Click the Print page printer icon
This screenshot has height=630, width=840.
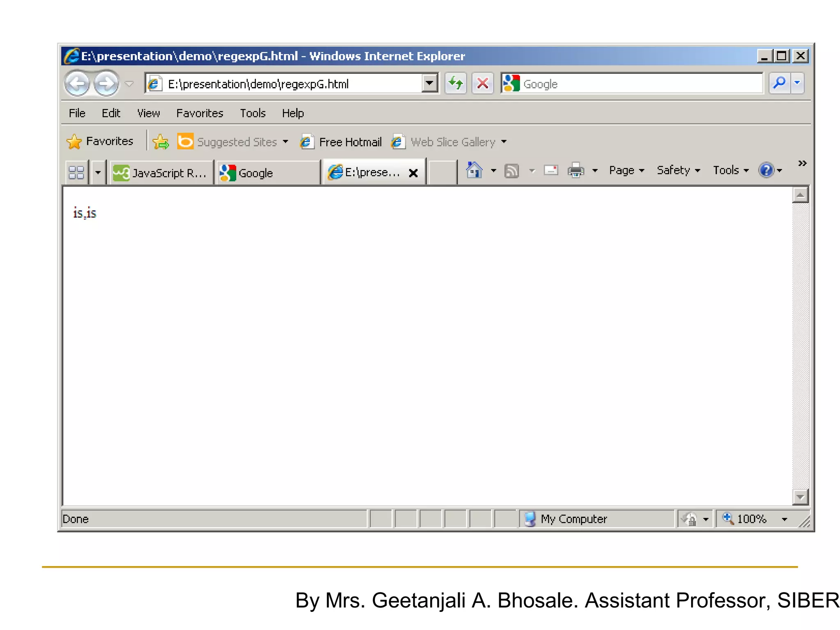[x=576, y=170]
